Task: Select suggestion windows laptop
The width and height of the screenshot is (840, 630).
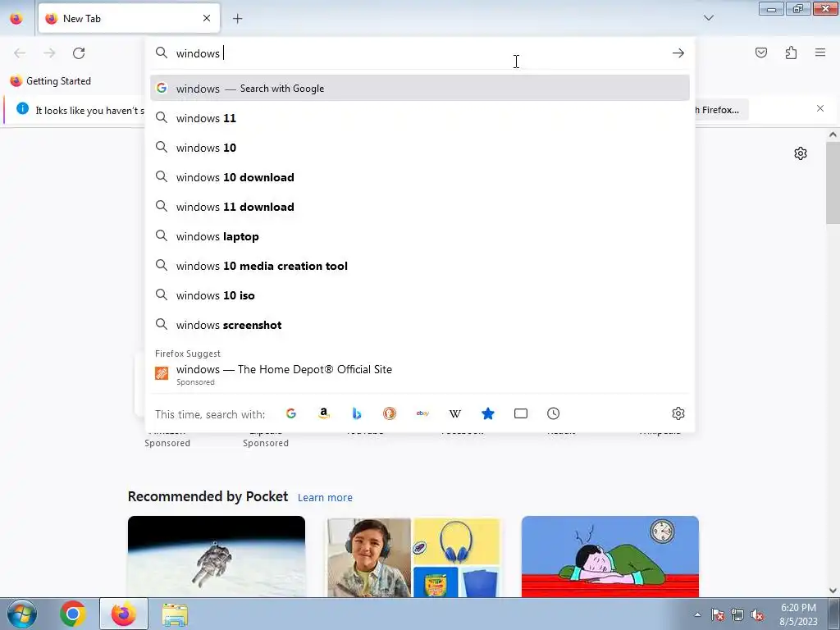Action: [420, 235]
